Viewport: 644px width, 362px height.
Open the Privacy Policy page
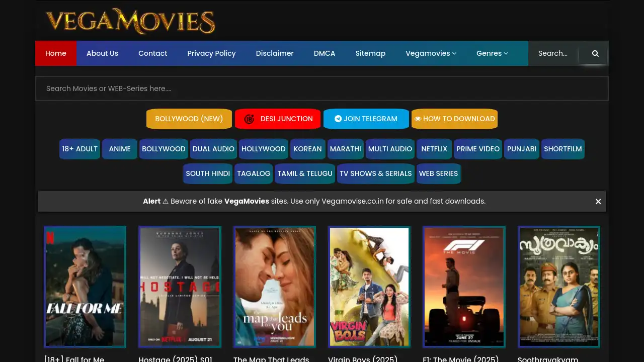tap(211, 53)
